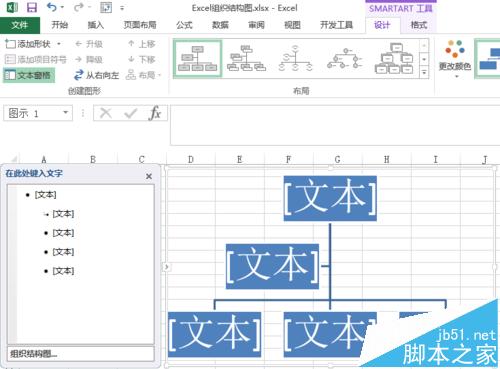Select the third layout with half circles
The image size is (500, 369).
point(295,59)
